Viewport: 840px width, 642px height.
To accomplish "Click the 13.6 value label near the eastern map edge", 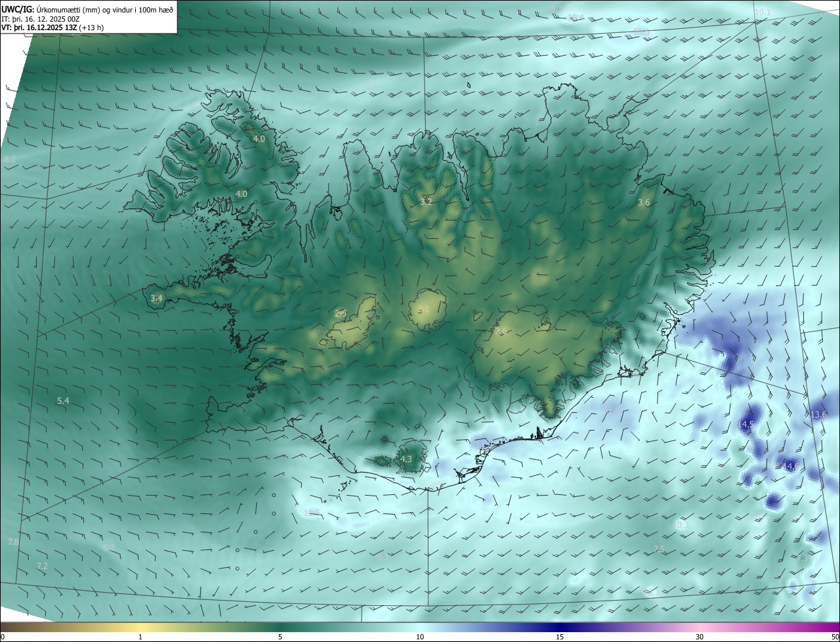I will pyautogui.click(x=818, y=414).
